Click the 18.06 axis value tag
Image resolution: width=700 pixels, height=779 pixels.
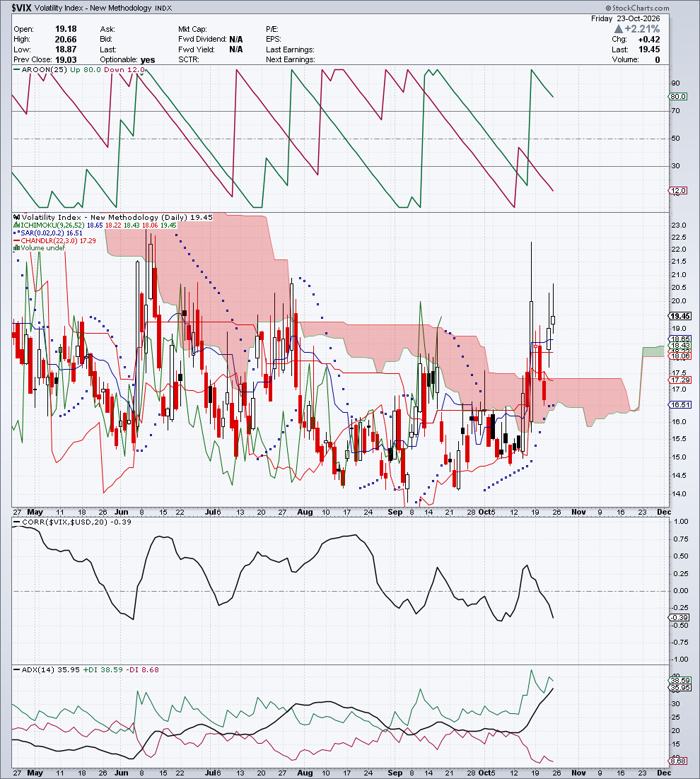click(x=680, y=356)
